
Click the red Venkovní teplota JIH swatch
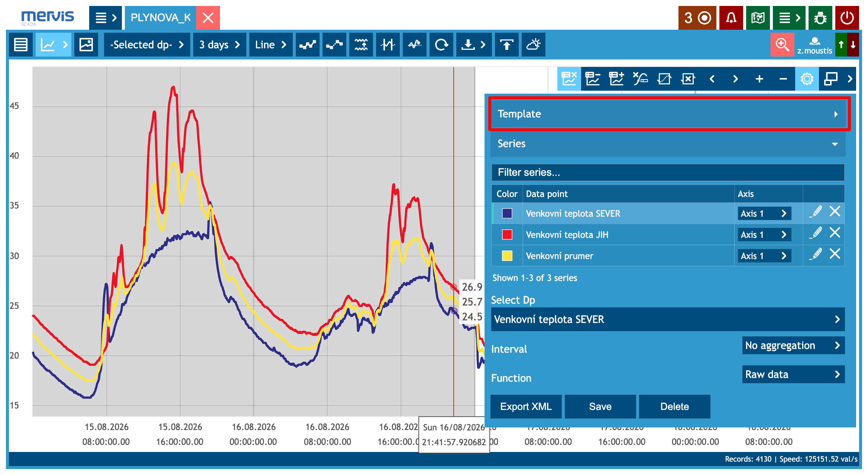point(507,235)
